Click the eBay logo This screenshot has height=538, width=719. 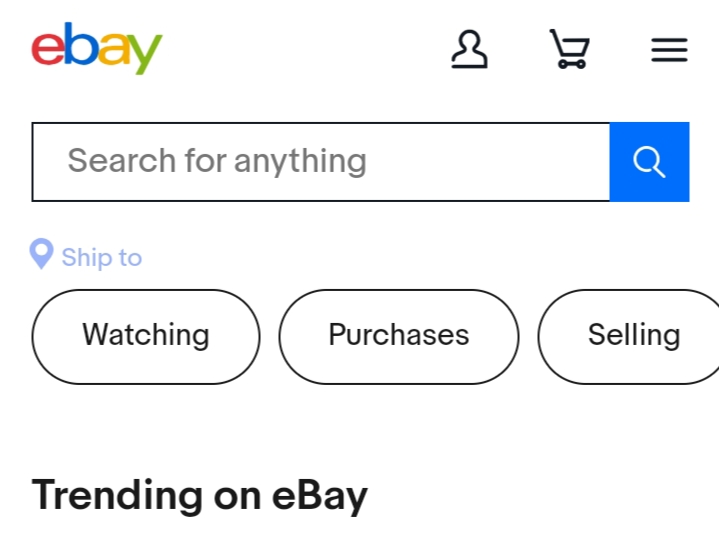point(96,48)
